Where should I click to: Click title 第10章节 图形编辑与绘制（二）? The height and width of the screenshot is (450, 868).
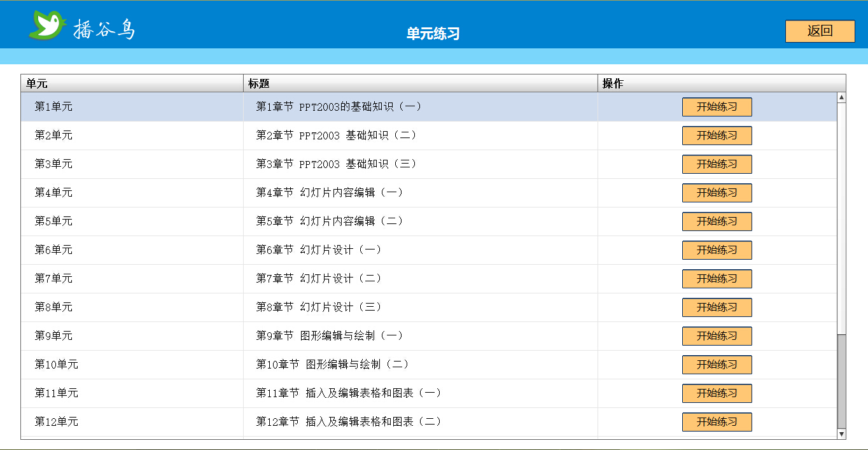pos(333,365)
